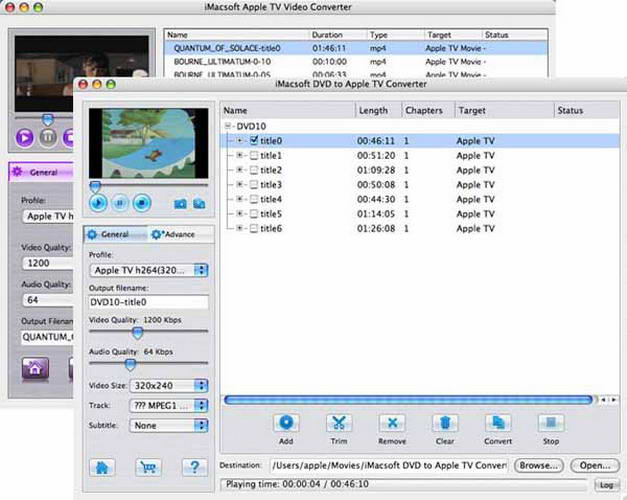This screenshot has width=627, height=500.
Task: Check the title3 checkbox
Action: (254, 184)
